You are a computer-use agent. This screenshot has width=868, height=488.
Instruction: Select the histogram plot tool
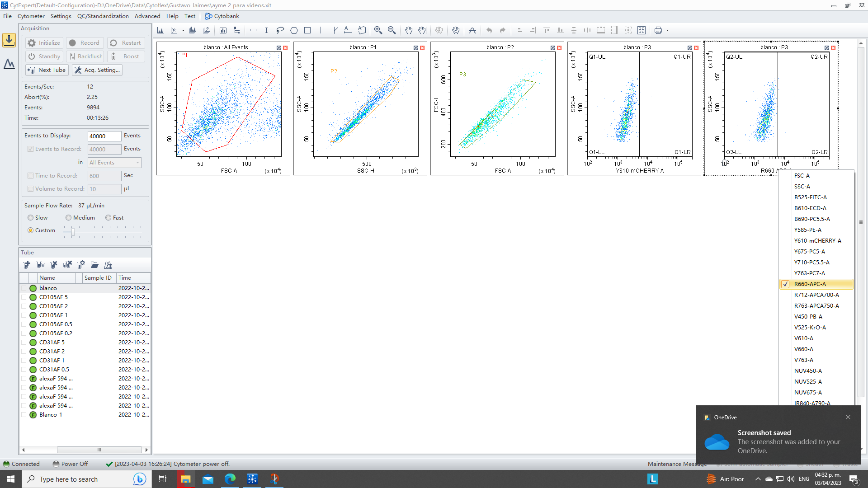(160, 30)
